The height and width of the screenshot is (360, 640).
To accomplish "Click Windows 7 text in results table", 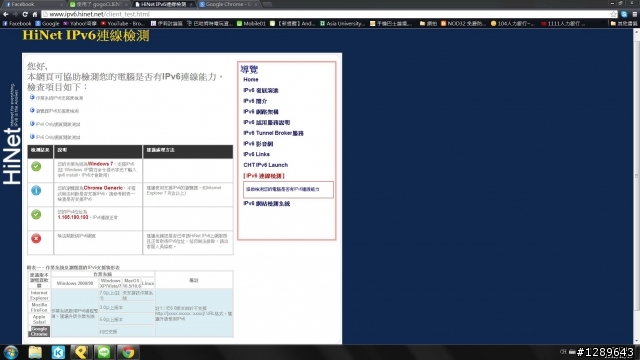I will (x=100, y=164).
